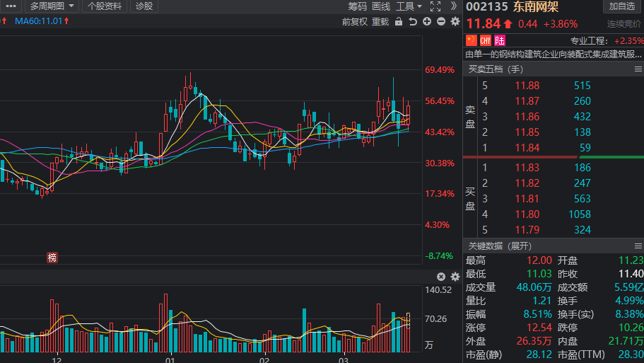Close the volume sub-chart panel
The image size is (644, 363).
(x=441, y=277)
